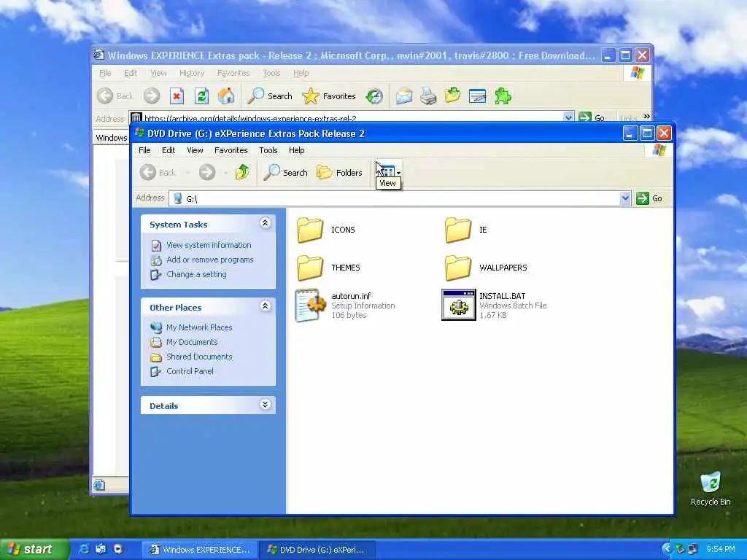Expand the Details panel
The image size is (747, 560).
click(x=266, y=405)
